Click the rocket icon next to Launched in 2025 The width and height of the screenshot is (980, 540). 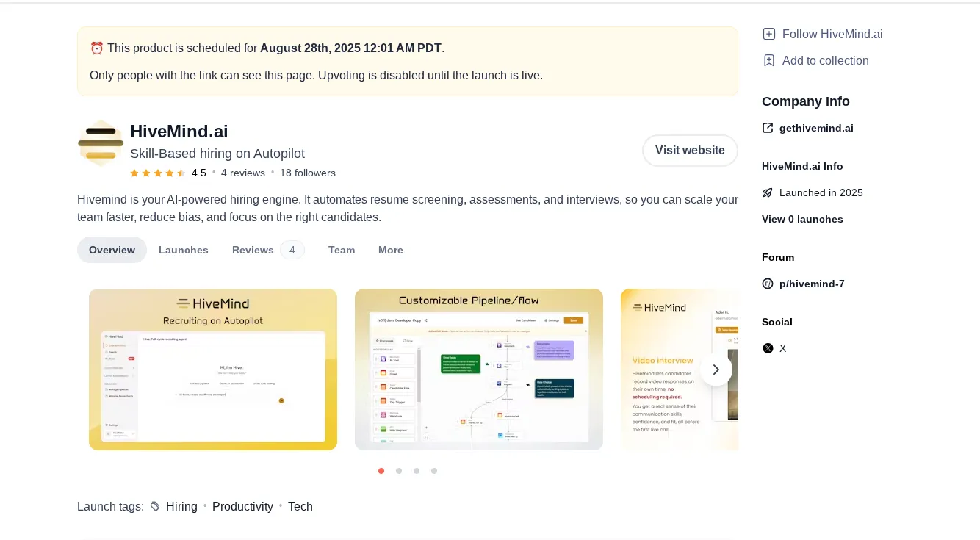click(768, 192)
